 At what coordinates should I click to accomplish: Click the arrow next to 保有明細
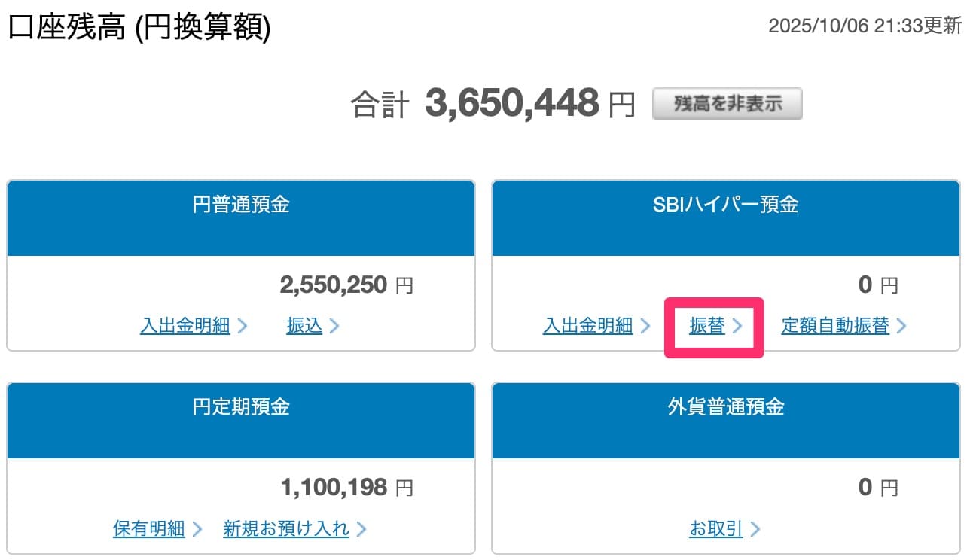(197, 529)
